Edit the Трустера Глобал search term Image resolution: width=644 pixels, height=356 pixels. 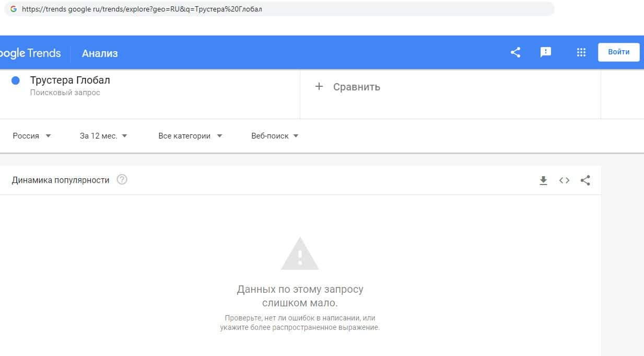[x=70, y=81]
